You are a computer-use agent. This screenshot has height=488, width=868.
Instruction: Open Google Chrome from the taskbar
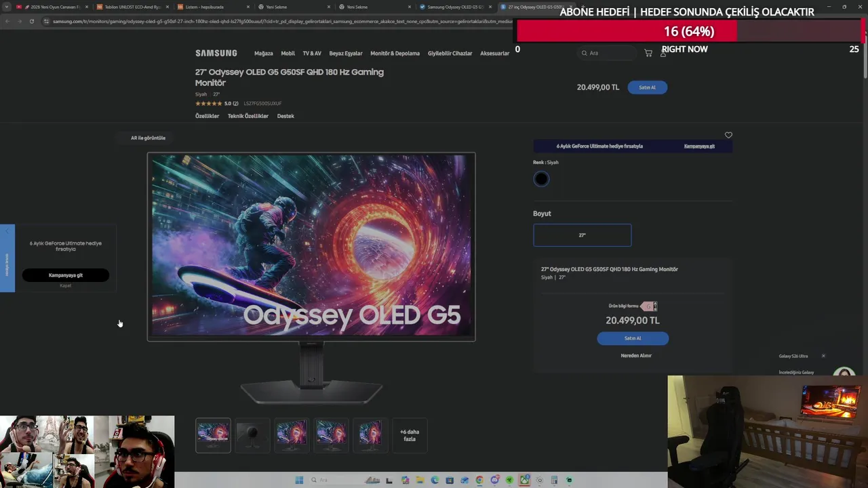(479, 480)
